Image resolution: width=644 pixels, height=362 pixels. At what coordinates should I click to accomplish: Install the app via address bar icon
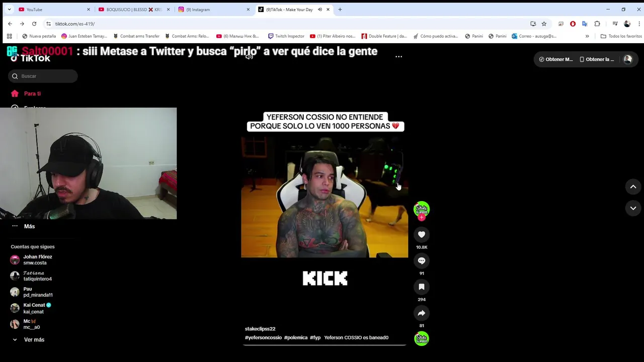click(533, 24)
